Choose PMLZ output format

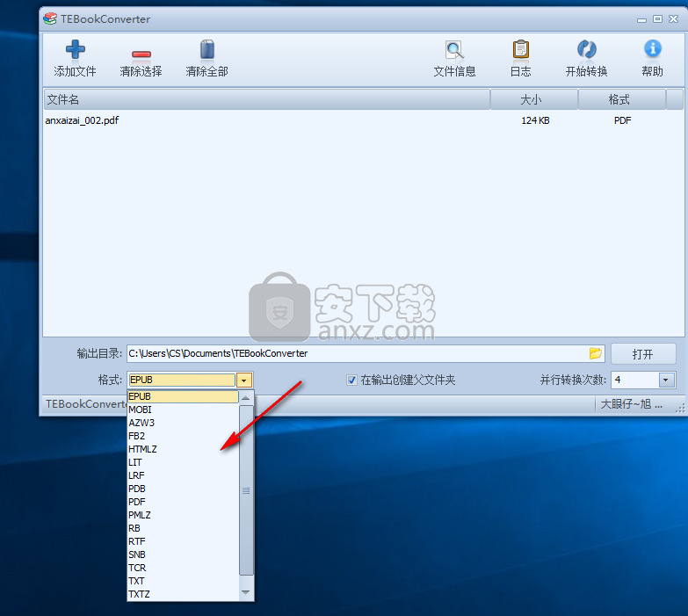click(x=183, y=515)
